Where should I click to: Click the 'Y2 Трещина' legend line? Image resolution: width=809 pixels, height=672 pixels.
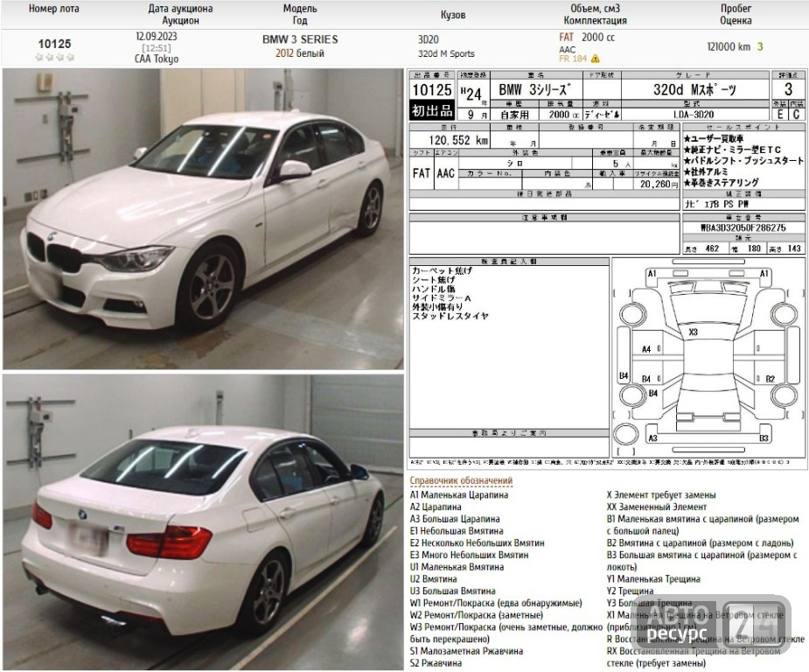(631, 591)
